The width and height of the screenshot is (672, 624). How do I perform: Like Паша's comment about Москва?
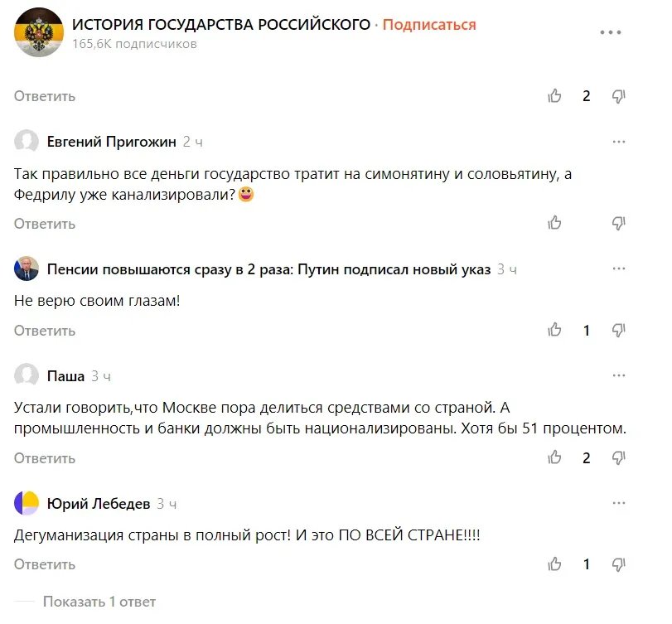[555, 457]
